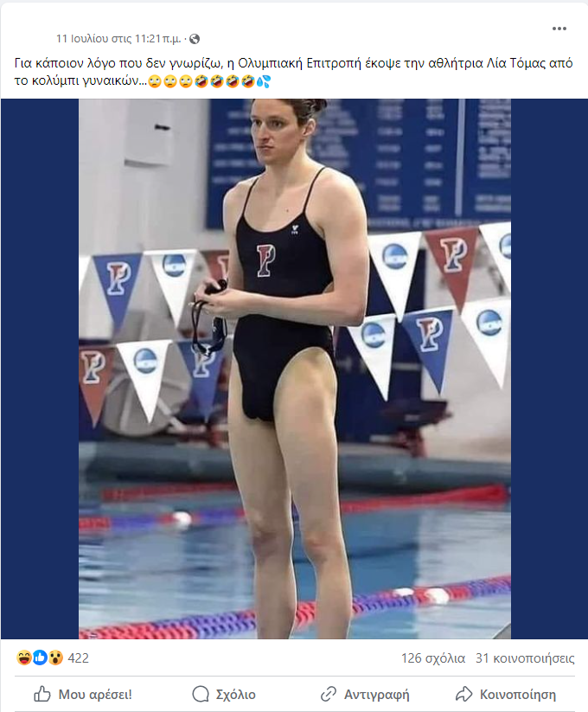
Task: View the 31 κοινοποιήσεις shares
Action: pyautogui.click(x=525, y=658)
